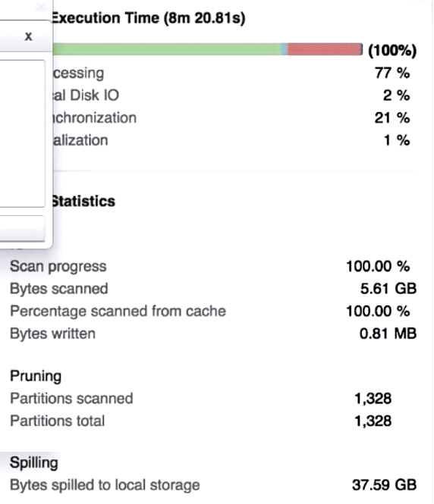434x504 pixels.
Task: Click the Bytes scanned 5.61 GB value
Action: click(x=388, y=289)
